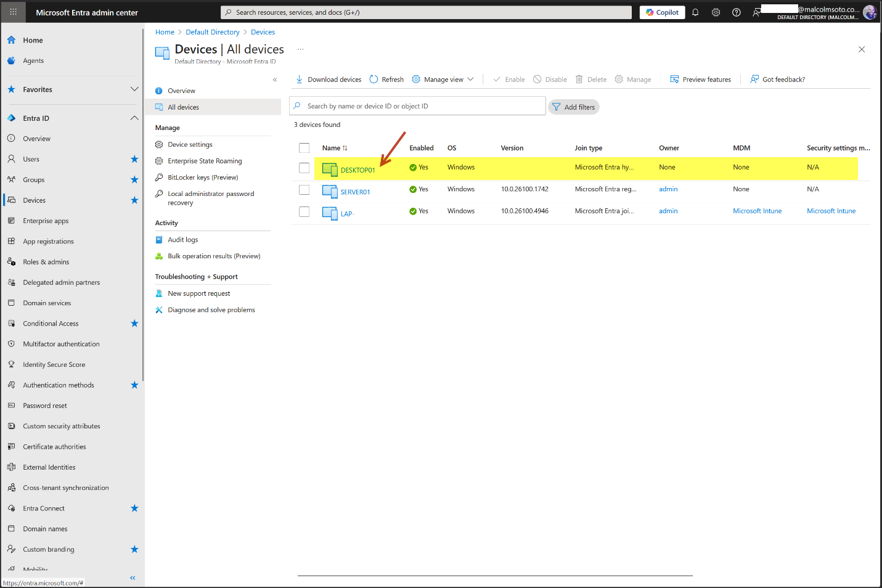Check the DESKTOP01 row checkbox
The width and height of the screenshot is (882, 588).
pos(304,168)
